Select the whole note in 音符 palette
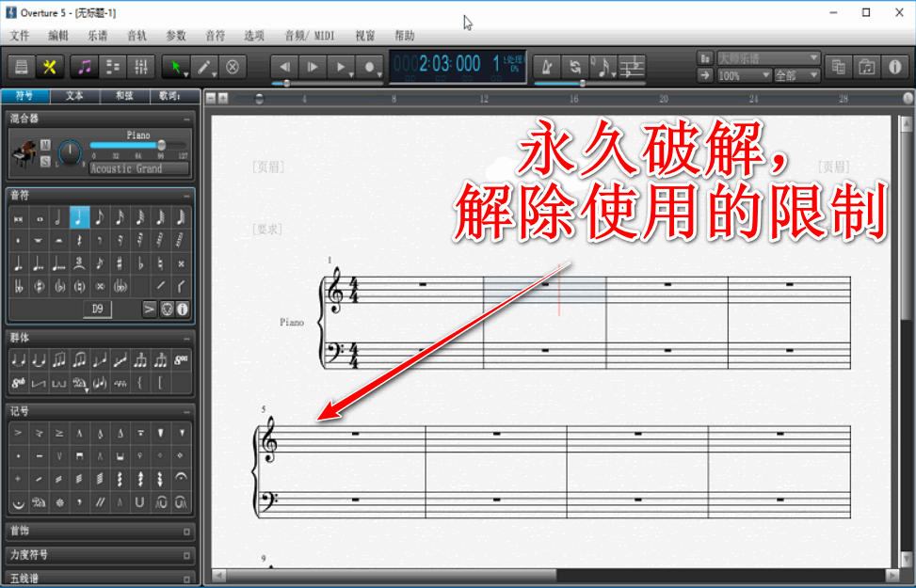Screen dimensions: 916x588 [x=40, y=219]
